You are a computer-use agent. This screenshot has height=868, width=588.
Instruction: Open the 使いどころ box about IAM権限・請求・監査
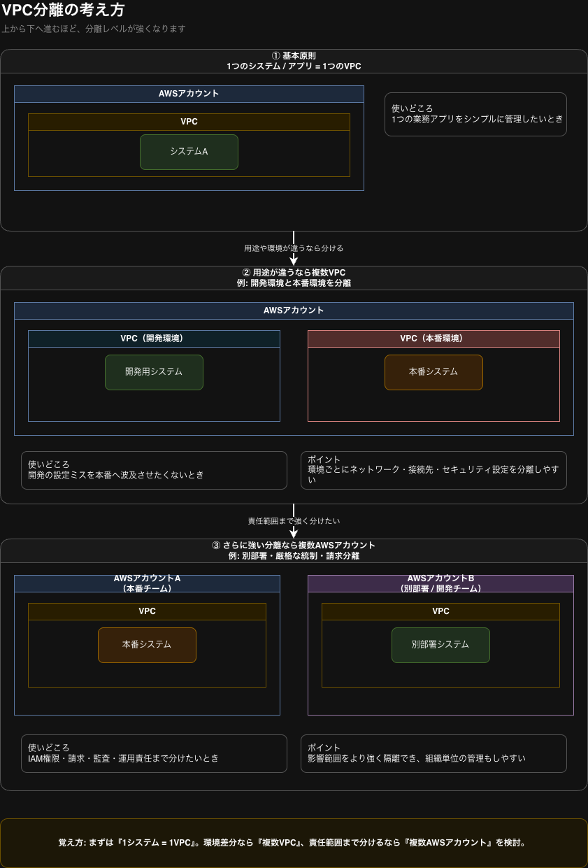154,753
